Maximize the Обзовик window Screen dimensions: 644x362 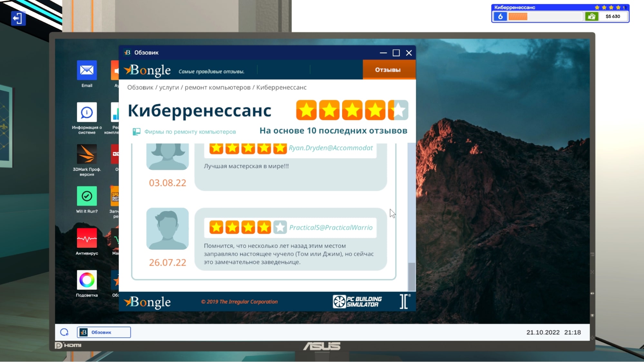396,53
